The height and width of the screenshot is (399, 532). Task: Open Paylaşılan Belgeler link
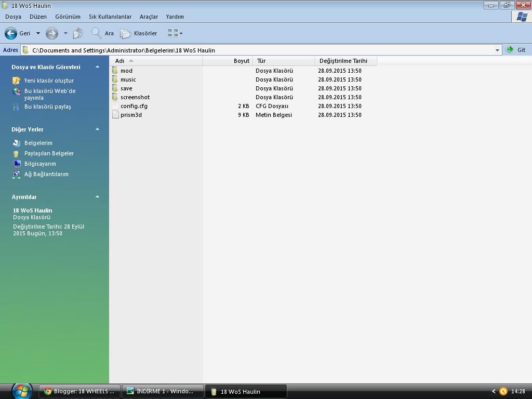tap(49, 153)
